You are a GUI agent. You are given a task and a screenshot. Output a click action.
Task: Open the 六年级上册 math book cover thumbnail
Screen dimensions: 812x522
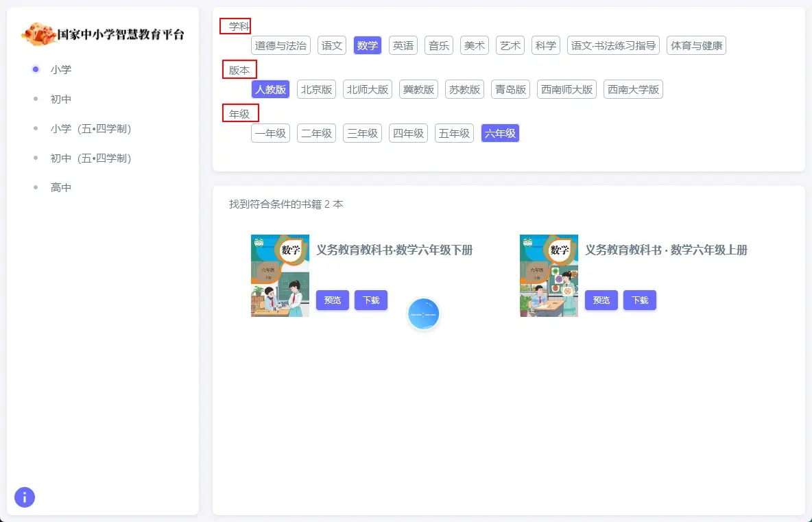549,276
